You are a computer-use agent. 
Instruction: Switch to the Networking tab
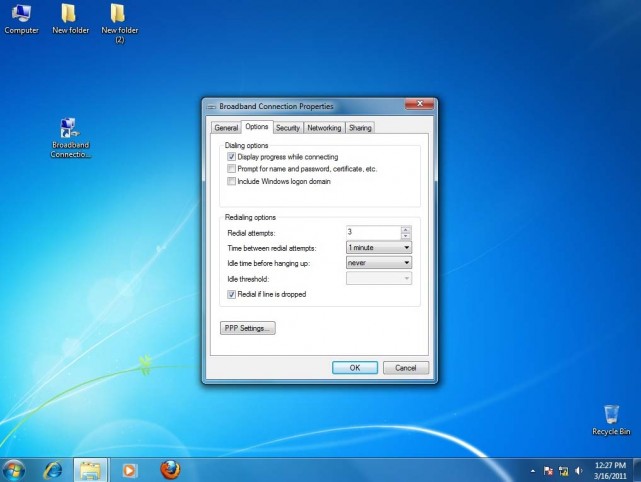(x=324, y=128)
